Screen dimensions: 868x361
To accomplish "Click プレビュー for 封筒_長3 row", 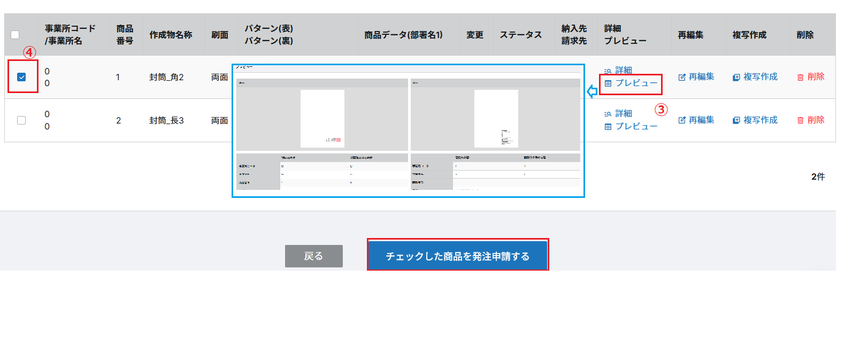I will (x=631, y=126).
